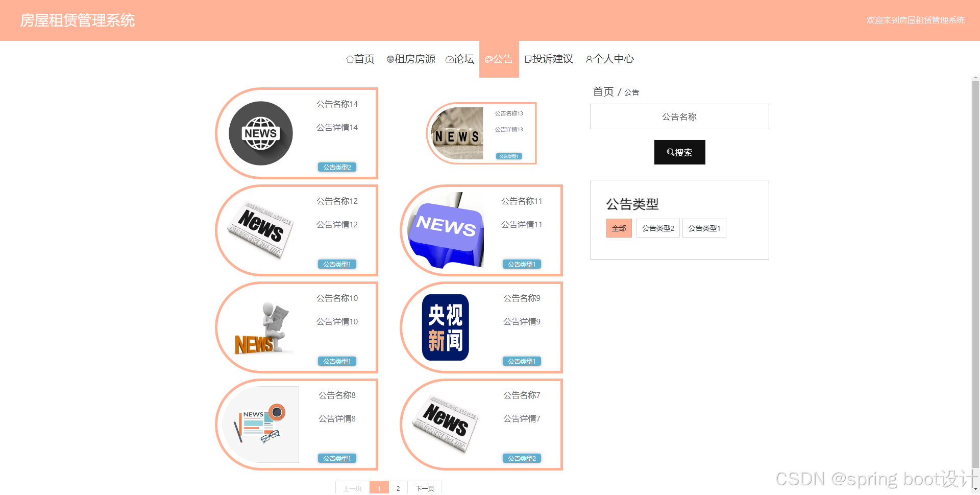Click the 公告名称 search input field
The width and height of the screenshot is (980, 495).
coord(679,116)
